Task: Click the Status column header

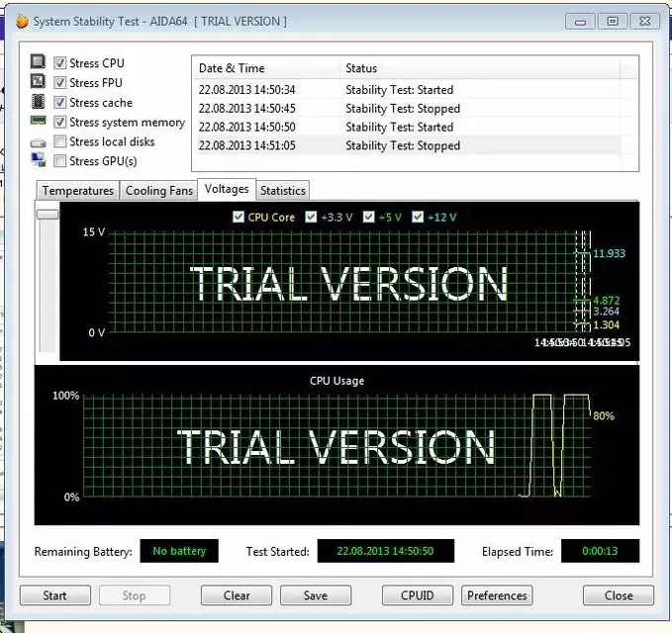Action: coord(479,68)
